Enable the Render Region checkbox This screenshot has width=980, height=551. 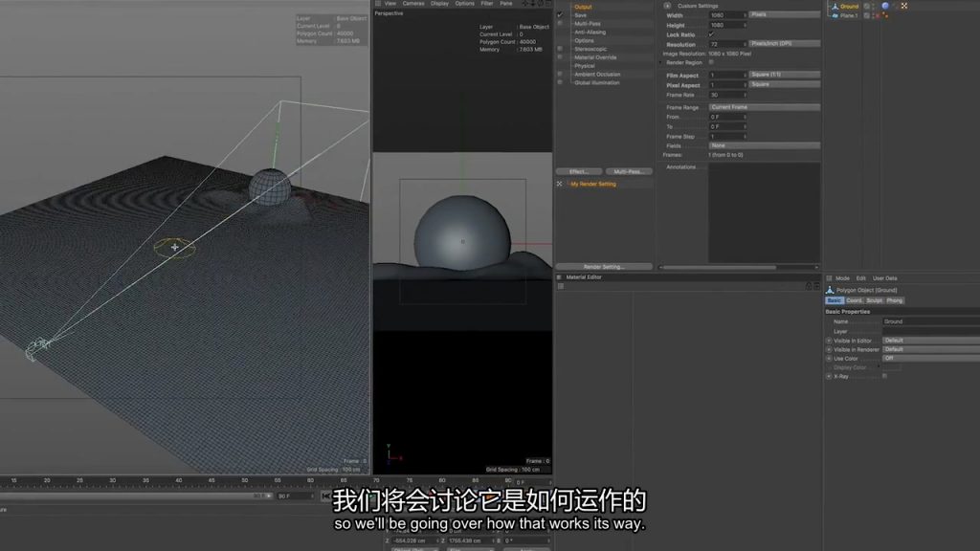tap(711, 62)
